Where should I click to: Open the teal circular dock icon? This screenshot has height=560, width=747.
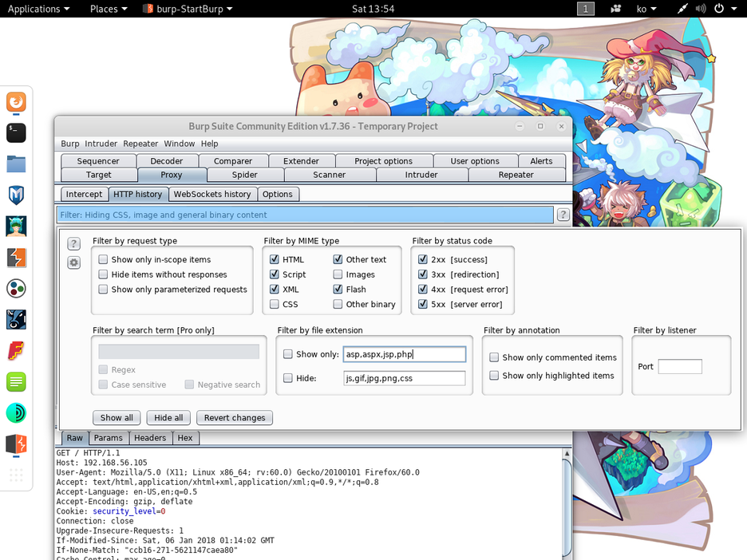(x=16, y=413)
